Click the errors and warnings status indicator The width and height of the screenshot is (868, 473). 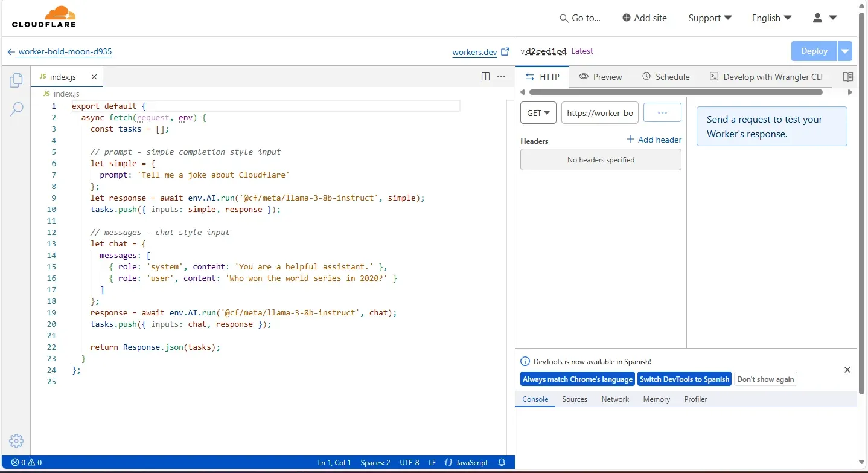coord(27,462)
